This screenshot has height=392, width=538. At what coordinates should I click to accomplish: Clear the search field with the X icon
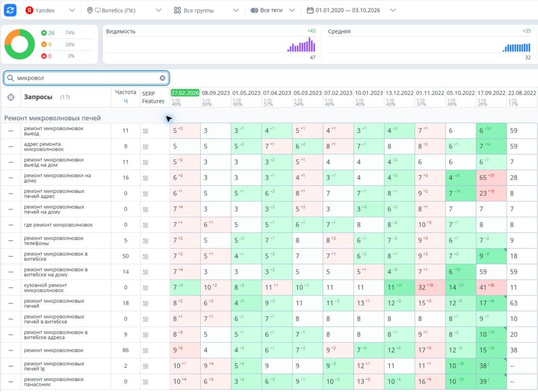[x=163, y=78]
